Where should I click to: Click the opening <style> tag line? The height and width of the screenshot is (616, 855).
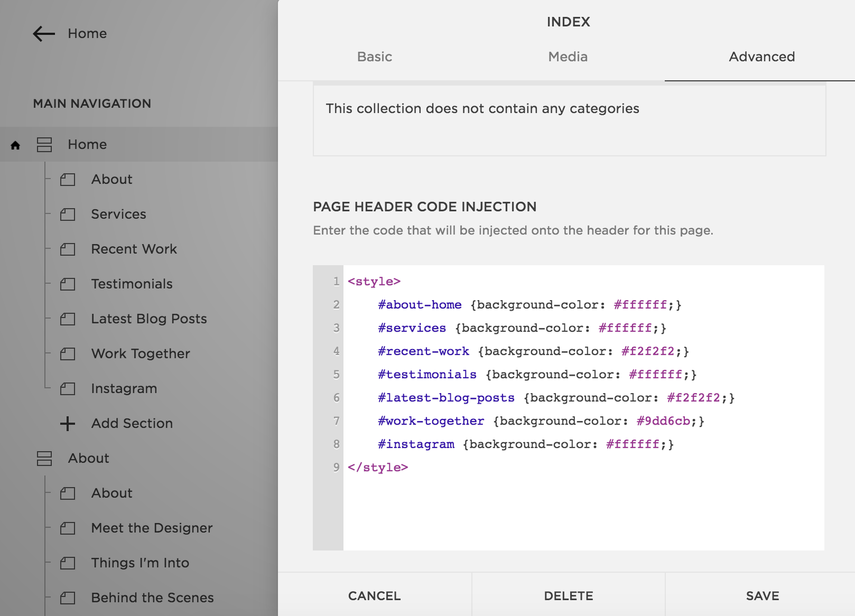(x=374, y=282)
